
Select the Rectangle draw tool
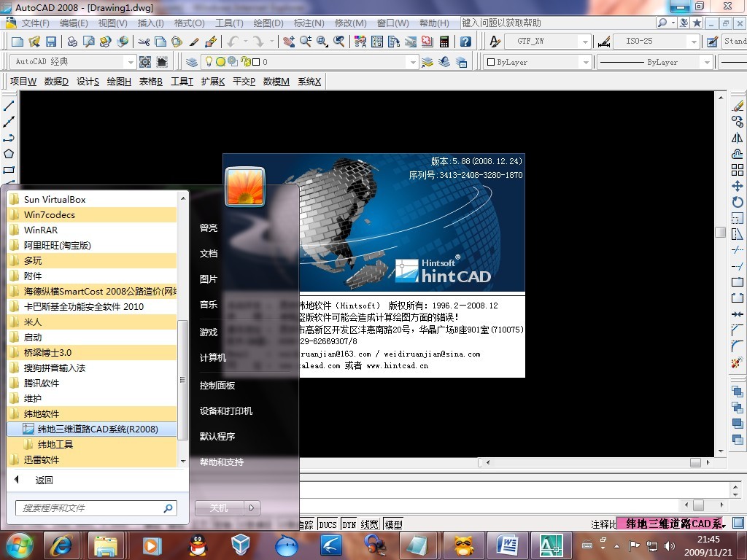pyautogui.click(x=9, y=170)
